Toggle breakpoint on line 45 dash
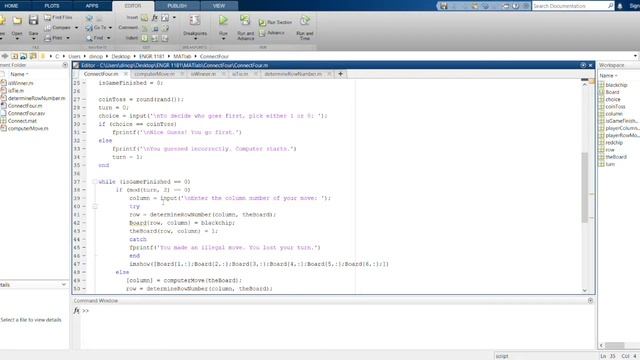Image resolution: width=640 pixels, height=360 pixels. [84, 247]
